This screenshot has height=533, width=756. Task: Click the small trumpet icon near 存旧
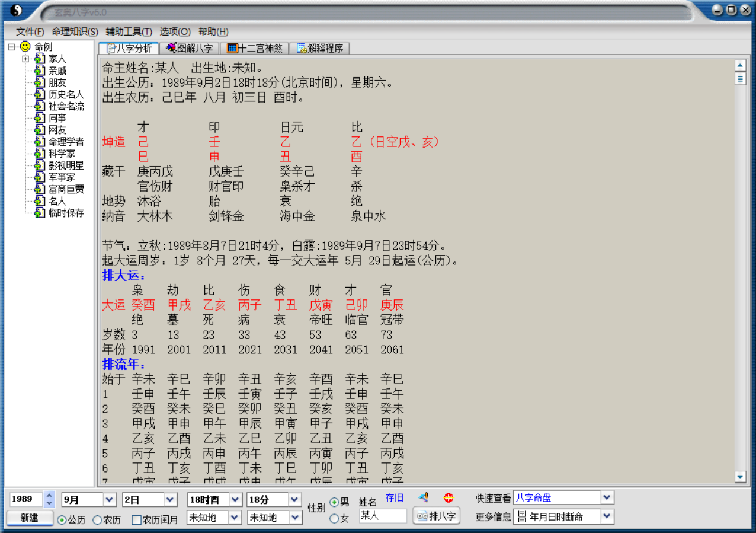click(x=422, y=497)
